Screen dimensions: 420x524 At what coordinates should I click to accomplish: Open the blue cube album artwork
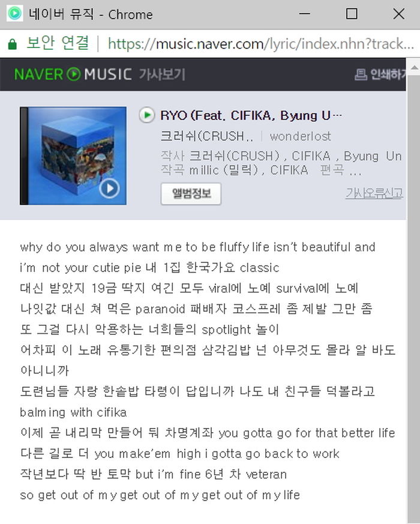(x=73, y=155)
